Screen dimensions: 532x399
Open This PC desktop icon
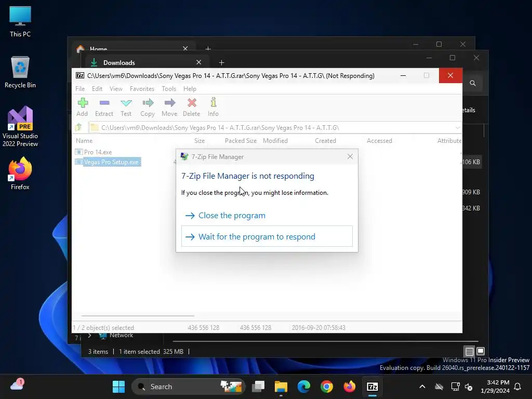point(20,22)
